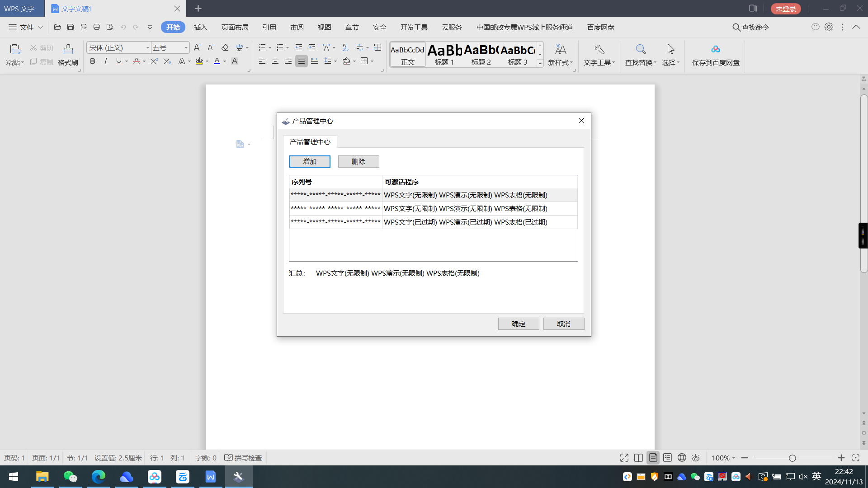Click the print icon in quick toolbar
Image resolution: width=868 pixels, height=488 pixels.
pyautogui.click(x=96, y=27)
